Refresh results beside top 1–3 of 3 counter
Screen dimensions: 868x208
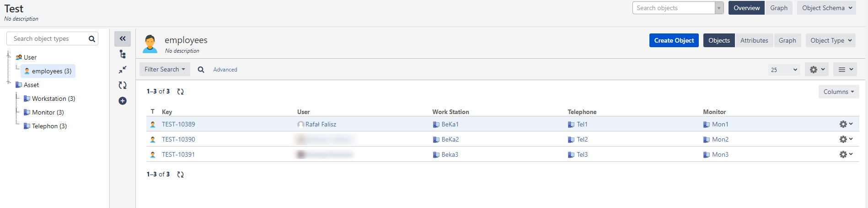(x=181, y=92)
